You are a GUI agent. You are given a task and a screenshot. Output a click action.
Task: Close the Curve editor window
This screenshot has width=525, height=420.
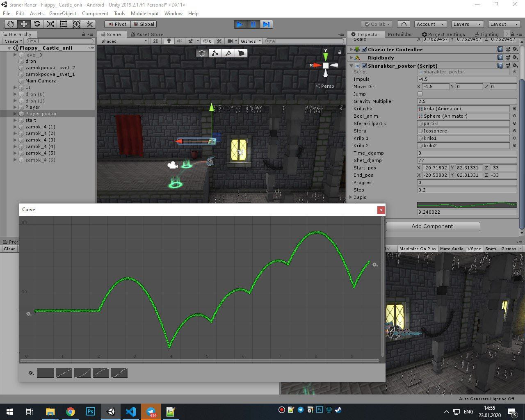(x=381, y=210)
